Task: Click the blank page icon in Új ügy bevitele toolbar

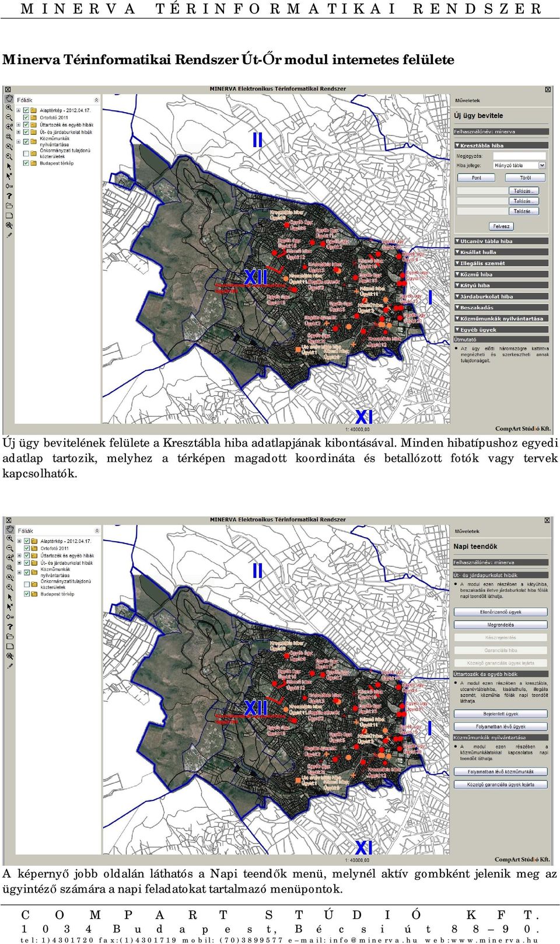Action: pyautogui.click(x=9, y=215)
